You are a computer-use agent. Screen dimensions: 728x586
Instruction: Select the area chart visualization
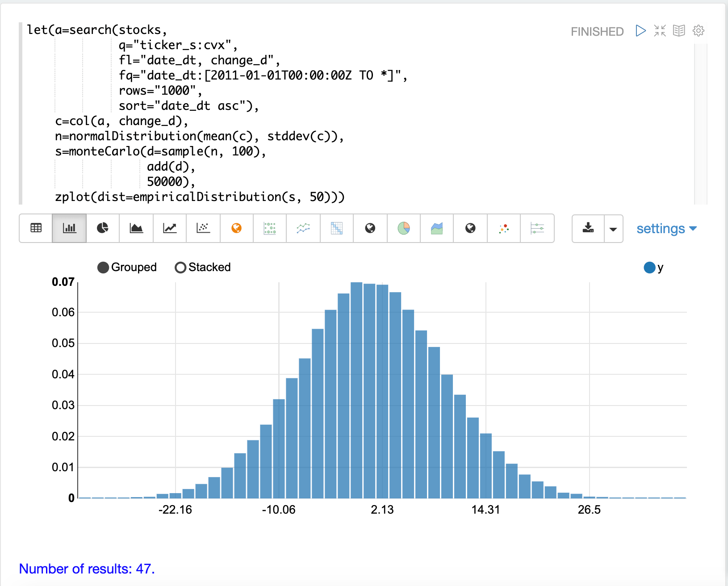[136, 228]
